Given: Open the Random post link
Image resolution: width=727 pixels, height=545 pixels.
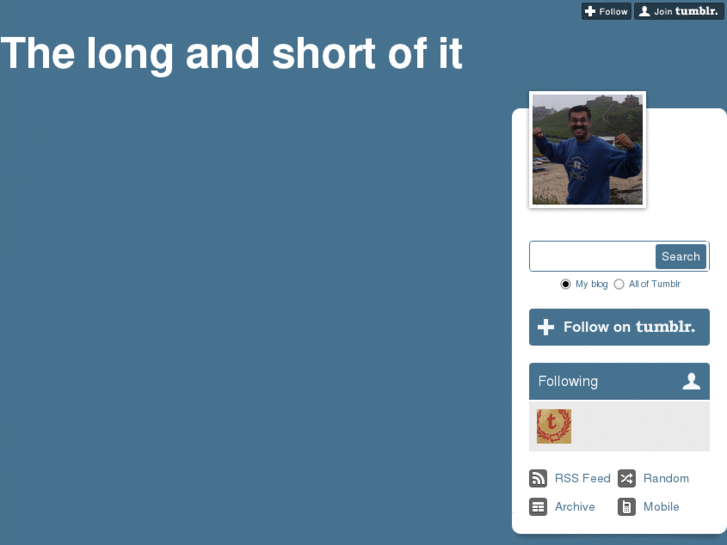Looking at the screenshot, I should 666,478.
